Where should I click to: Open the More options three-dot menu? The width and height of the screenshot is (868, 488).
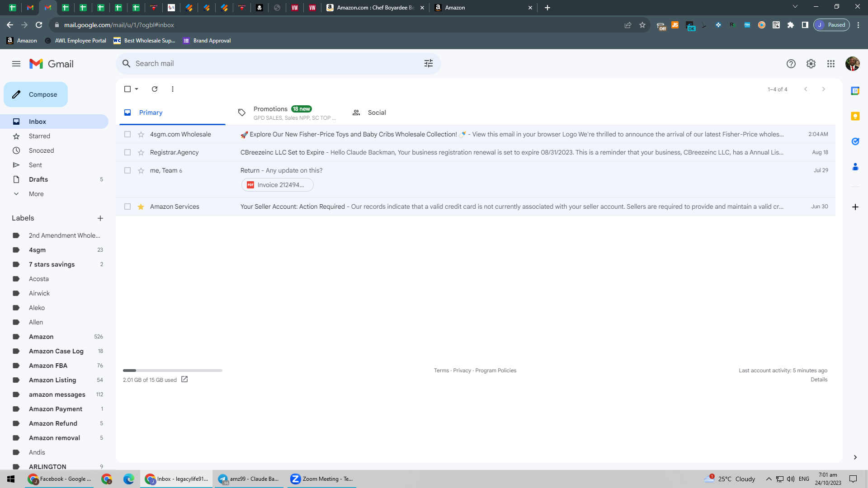[x=173, y=89]
